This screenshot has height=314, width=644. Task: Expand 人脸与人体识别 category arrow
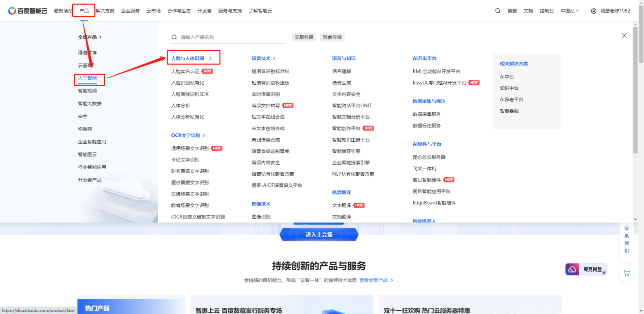coord(210,58)
